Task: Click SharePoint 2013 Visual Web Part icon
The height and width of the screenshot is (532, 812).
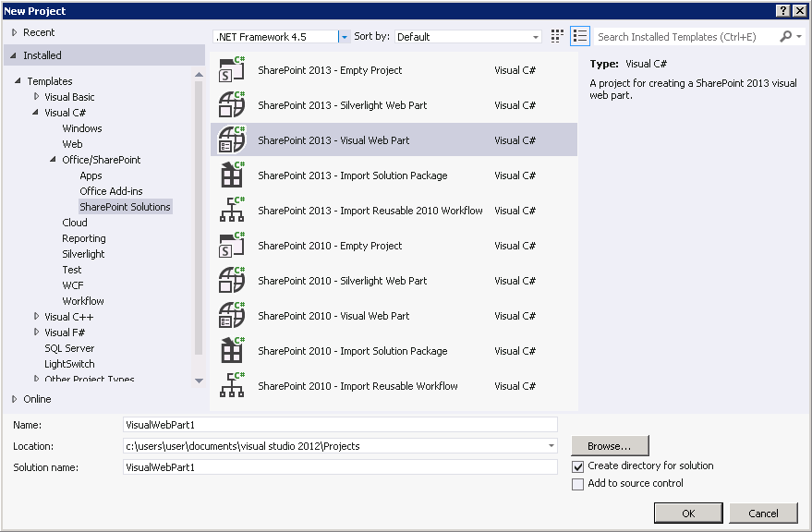Action: (232, 140)
